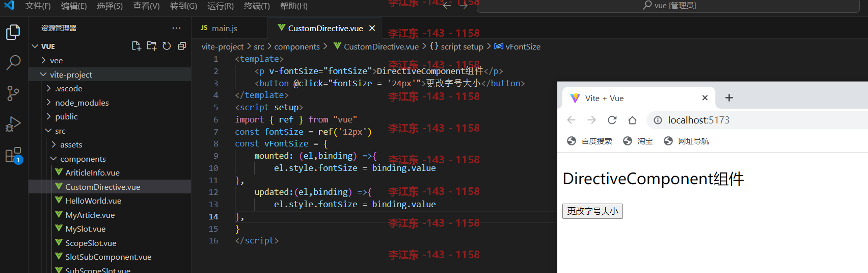The height and width of the screenshot is (273, 868).
Task: Open the 终端(T) menu
Action: click(x=257, y=6)
